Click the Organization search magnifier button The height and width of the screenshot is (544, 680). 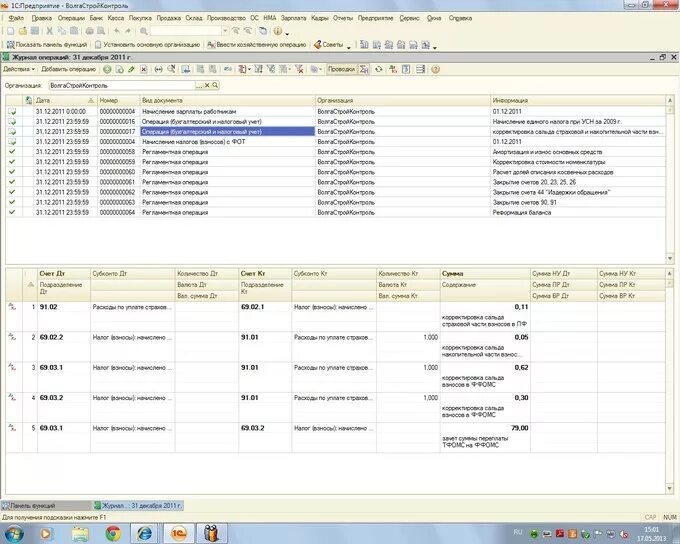click(215, 85)
